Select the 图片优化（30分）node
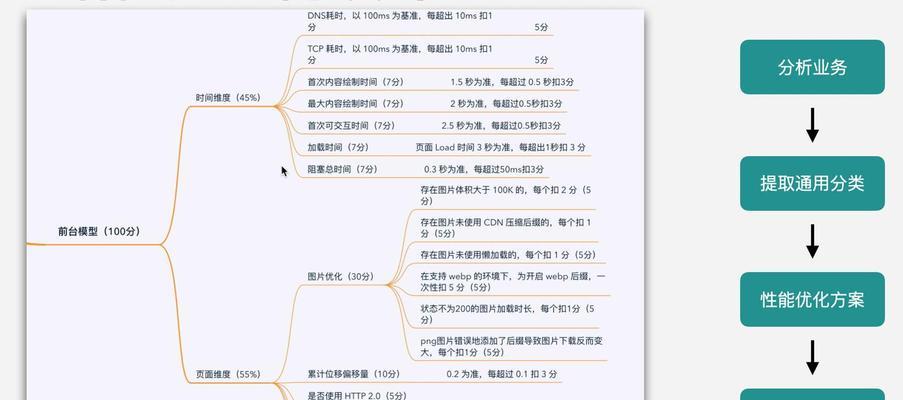Screen dimensions: 903x400 coord(341,277)
